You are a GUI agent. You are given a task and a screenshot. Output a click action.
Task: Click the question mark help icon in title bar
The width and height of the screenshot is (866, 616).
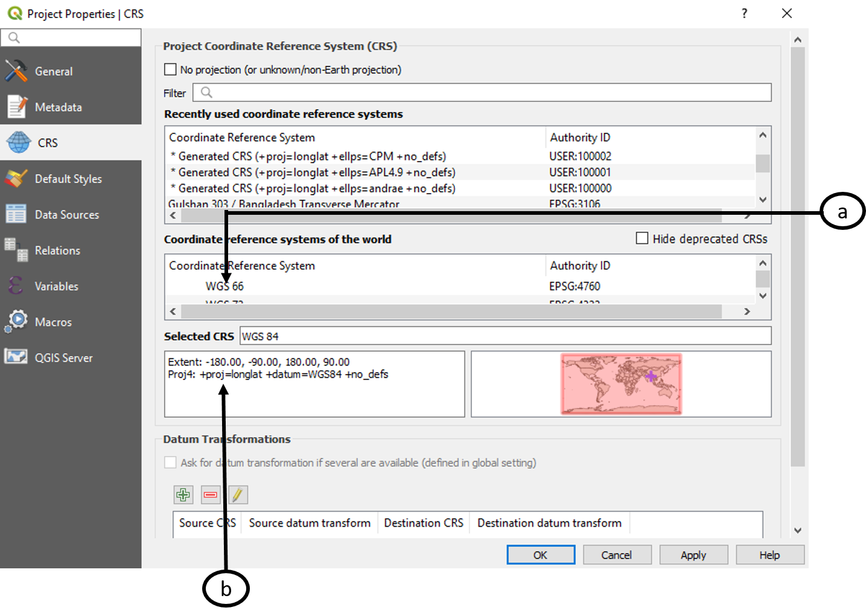point(745,13)
